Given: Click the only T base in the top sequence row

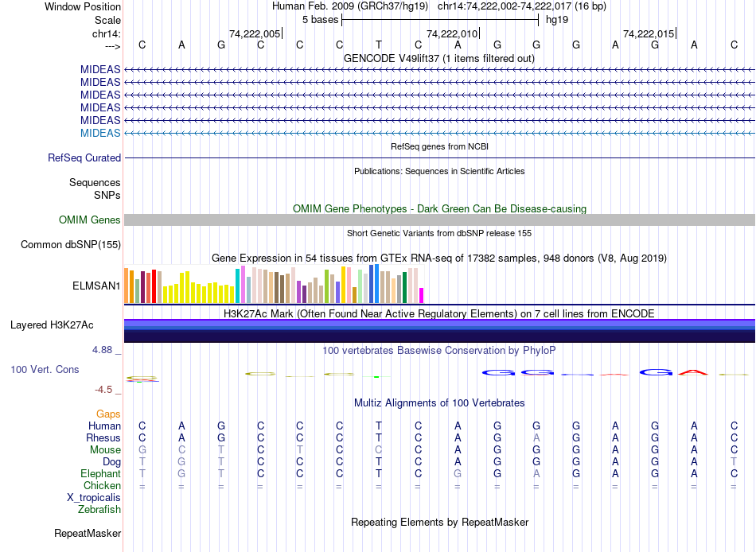Looking at the screenshot, I should (x=379, y=45).
